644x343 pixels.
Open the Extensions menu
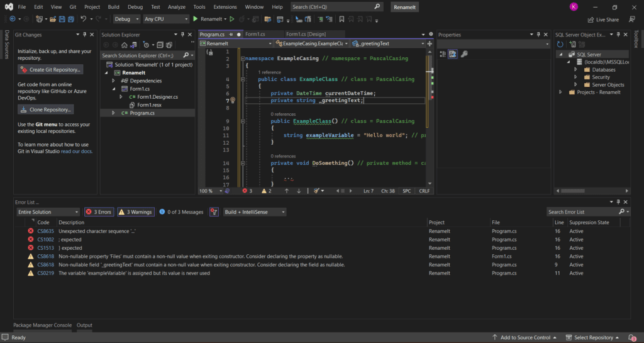(225, 7)
